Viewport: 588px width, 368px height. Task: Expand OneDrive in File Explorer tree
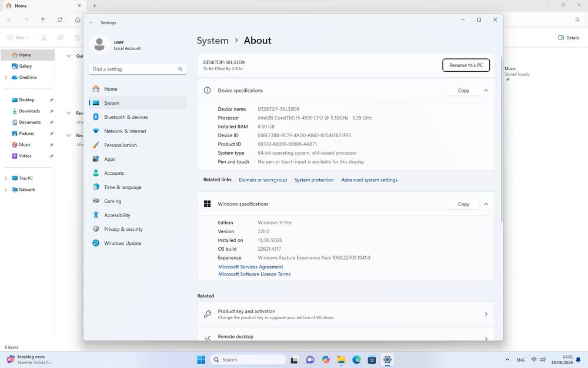[x=6, y=77]
